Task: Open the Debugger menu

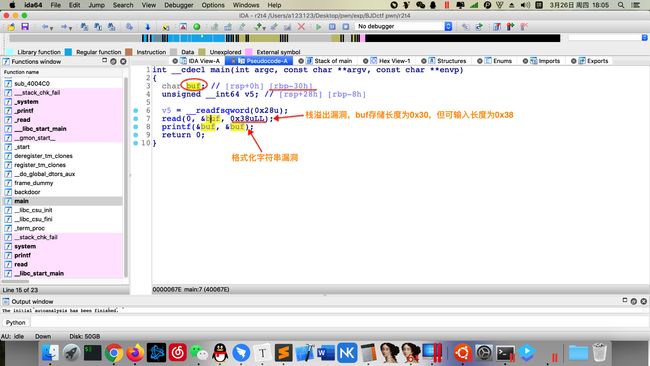Action: click(x=179, y=5)
